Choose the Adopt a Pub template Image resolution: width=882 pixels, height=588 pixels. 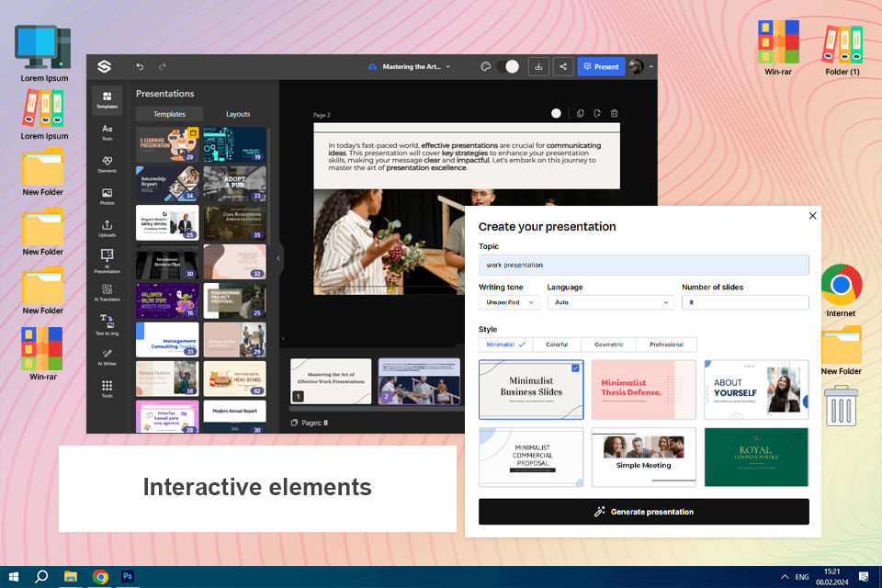pos(234,184)
